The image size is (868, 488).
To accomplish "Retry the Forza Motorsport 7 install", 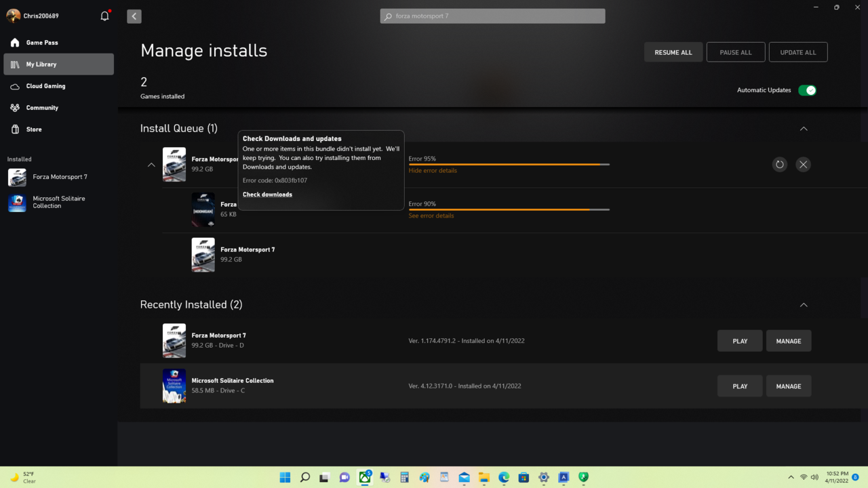I will (x=779, y=165).
